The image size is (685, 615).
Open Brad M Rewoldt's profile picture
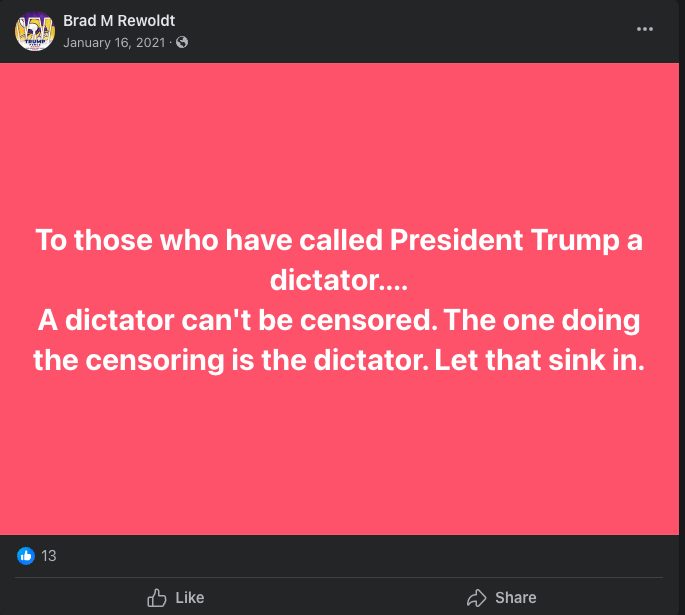point(35,30)
